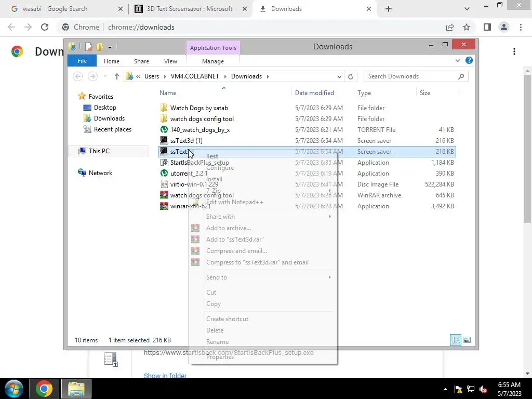The image size is (532, 399).
Task: Open a new Chrome tab
Action: coord(389,9)
